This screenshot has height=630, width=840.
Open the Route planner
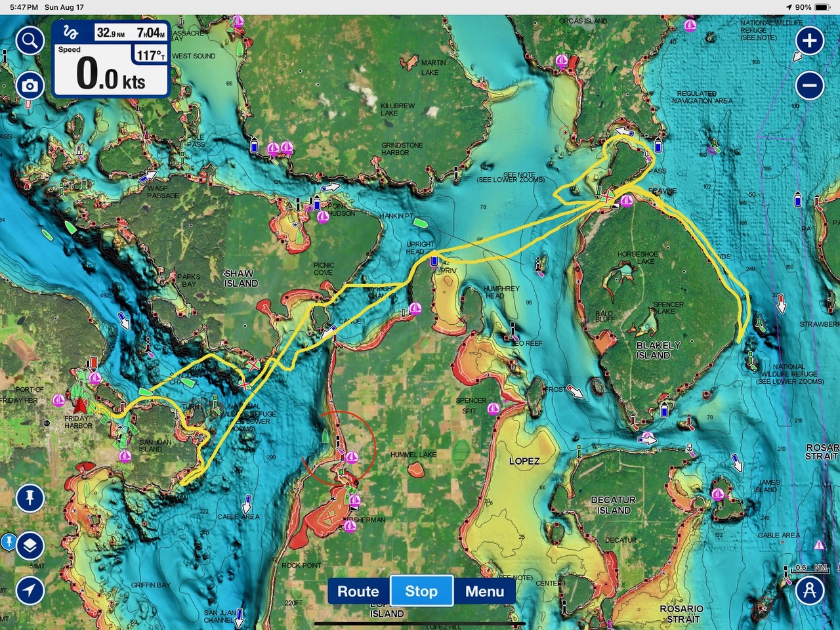click(358, 591)
